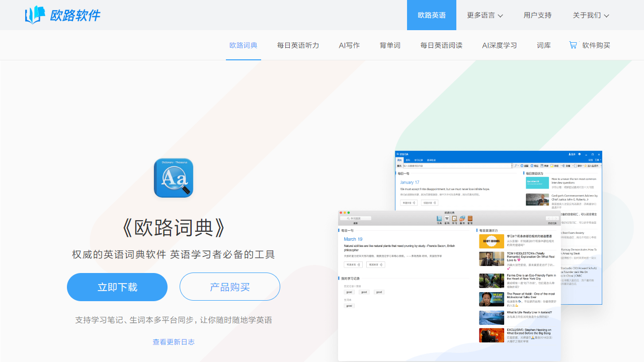Open the 欧路英语 tab
Screen dimensions: 644x362
click(x=432, y=15)
